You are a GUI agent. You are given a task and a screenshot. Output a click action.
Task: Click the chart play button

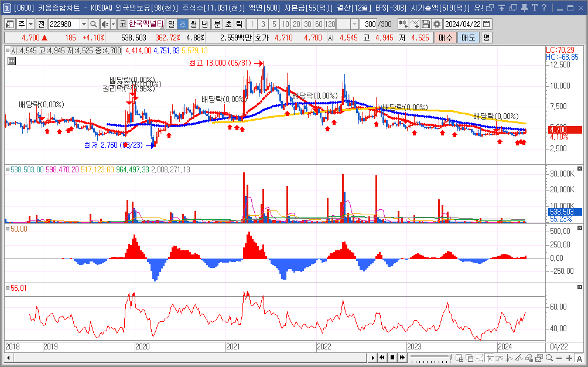click(x=372, y=358)
